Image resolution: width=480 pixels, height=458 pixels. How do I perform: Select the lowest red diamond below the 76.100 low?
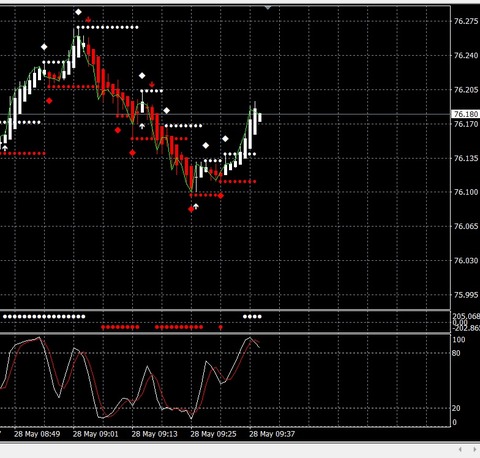[x=191, y=209]
